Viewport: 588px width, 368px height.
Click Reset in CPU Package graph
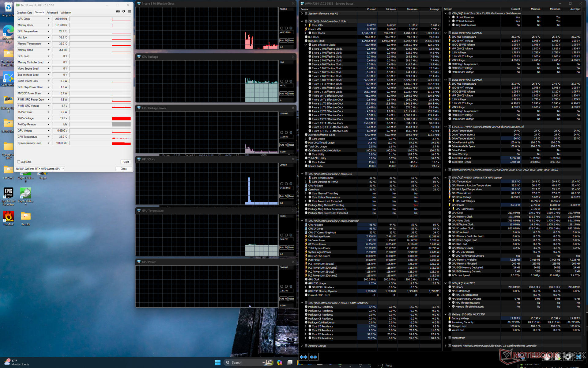pyautogui.click(x=291, y=94)
